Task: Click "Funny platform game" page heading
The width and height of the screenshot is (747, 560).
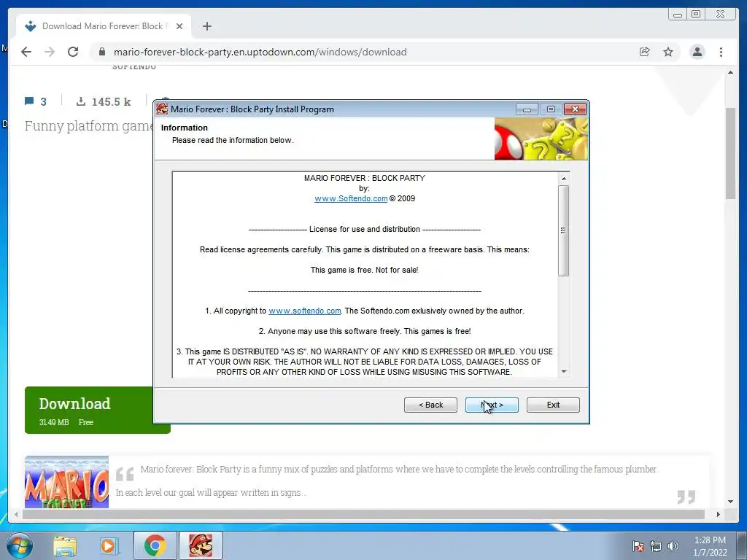Action: 88,126
